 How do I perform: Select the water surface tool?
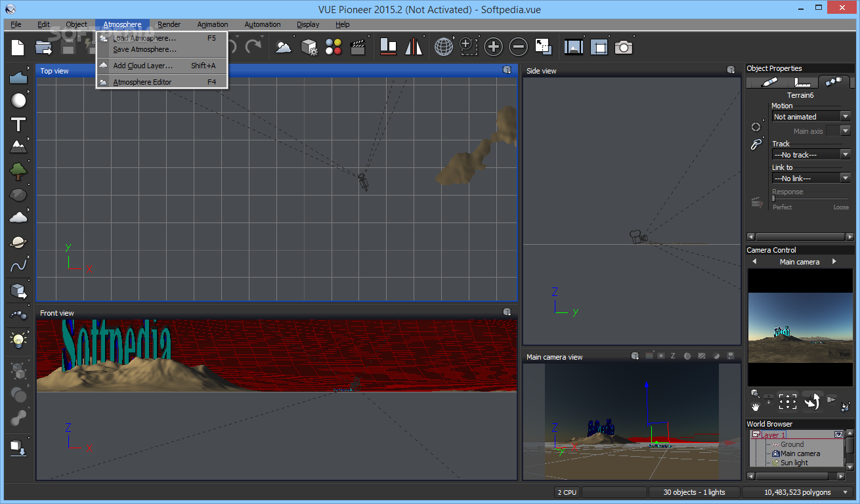click(18, 77)
